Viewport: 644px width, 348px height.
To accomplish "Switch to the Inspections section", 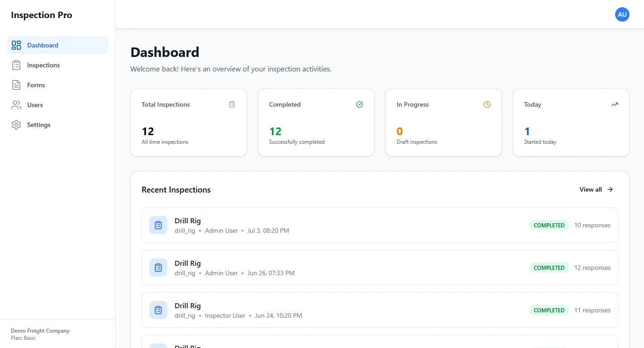I will [x=43, y=65].
